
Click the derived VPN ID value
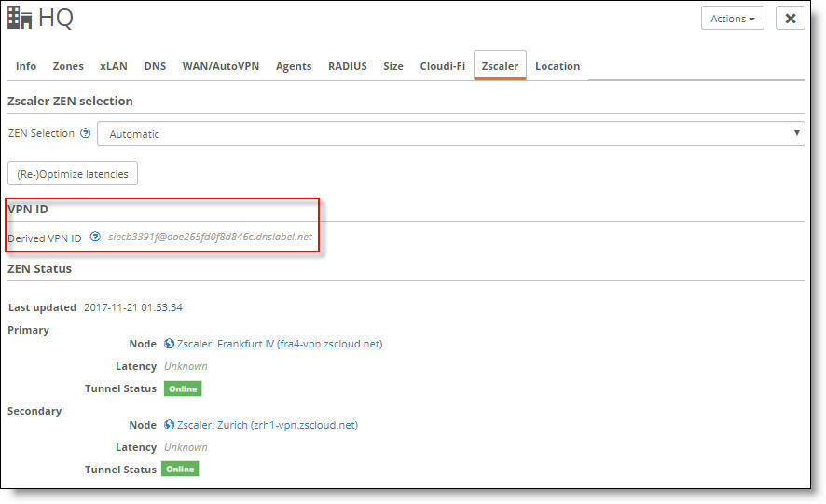click(x=210, y=237)
